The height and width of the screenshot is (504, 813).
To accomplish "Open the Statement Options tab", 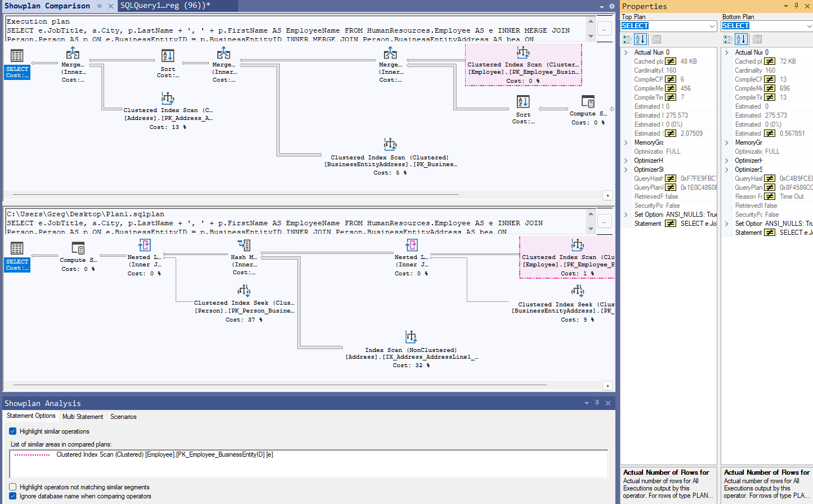I will point(31,416).
